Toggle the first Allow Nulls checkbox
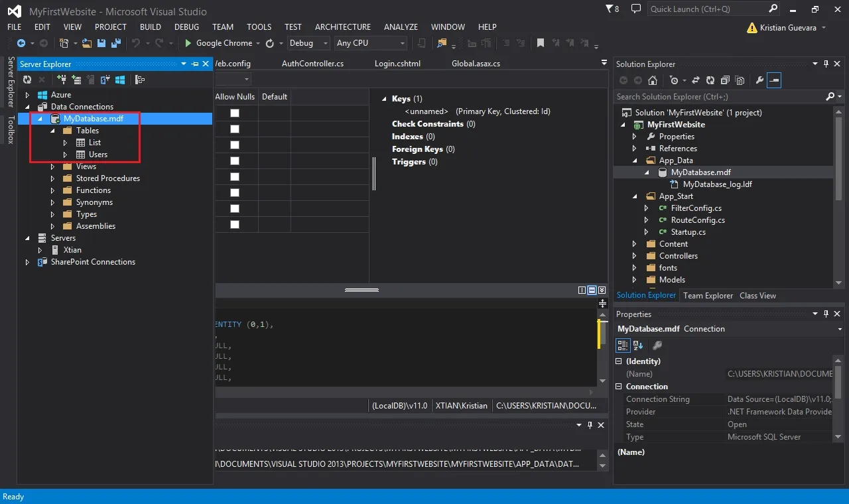 click(235, 113)
